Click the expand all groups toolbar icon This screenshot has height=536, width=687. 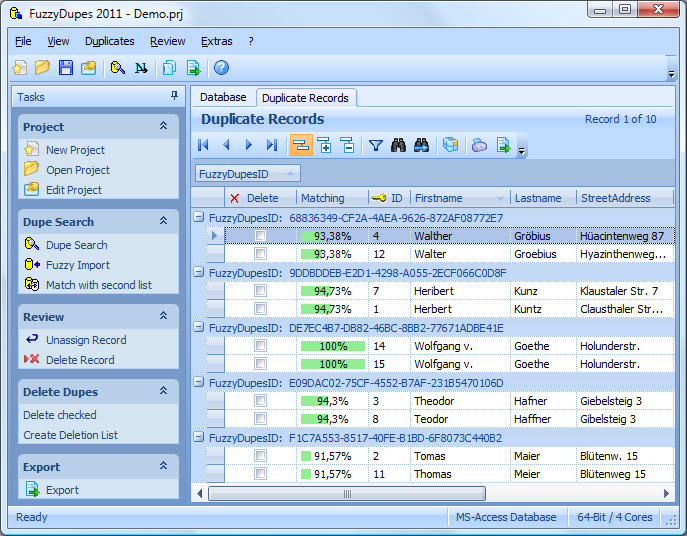coord(325,145)
